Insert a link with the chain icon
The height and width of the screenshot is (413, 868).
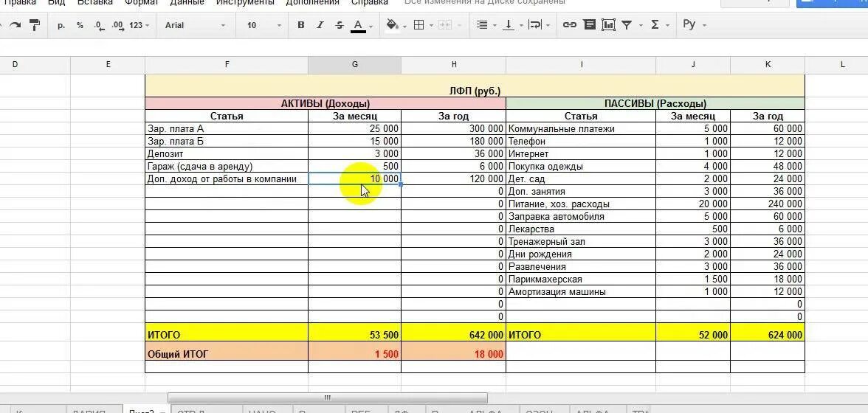tap(570, 25)
